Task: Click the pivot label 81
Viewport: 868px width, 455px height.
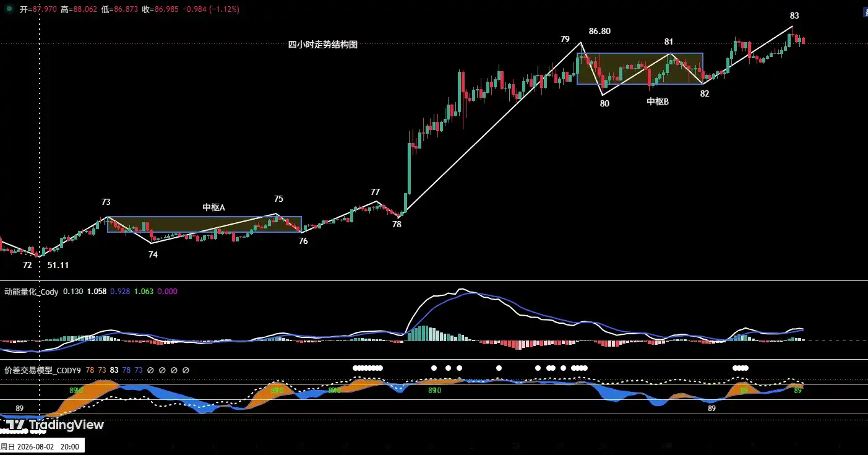Action: [669, 41]
